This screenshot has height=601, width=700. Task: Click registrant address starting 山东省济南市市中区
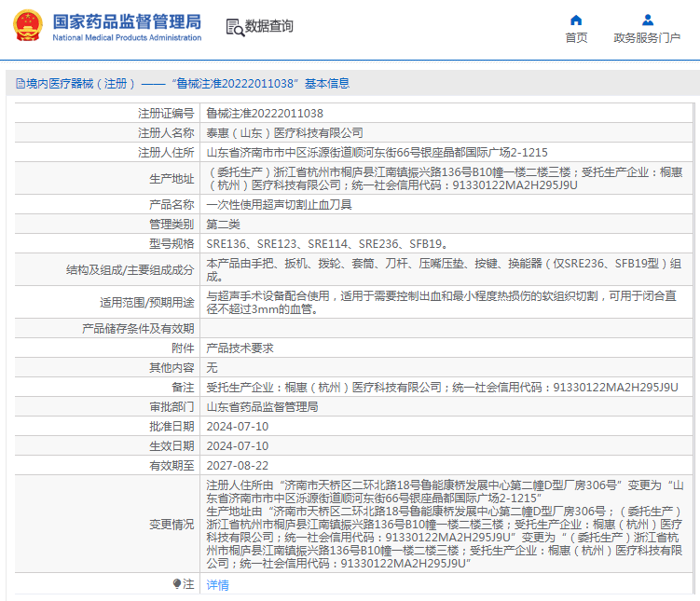click(x=377, y=153)
